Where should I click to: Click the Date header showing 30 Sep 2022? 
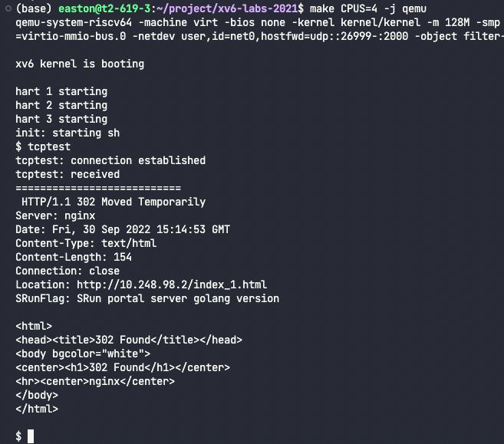(x=123, y=229)
